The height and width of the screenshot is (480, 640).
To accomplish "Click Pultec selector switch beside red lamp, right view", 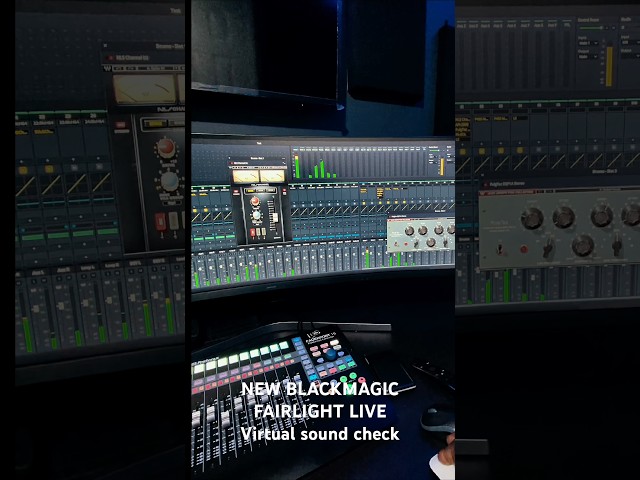I will (548, 247).
